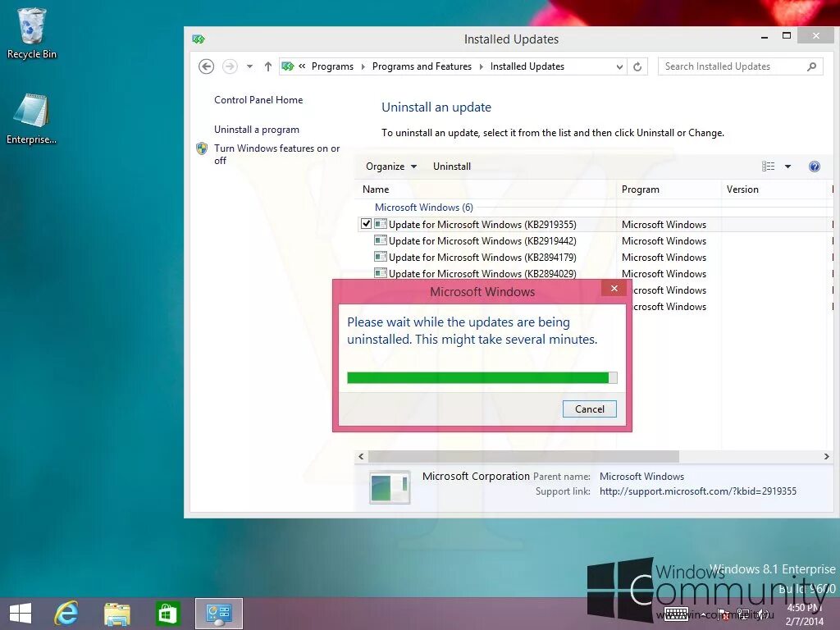Image resolution: width=840 pixels, height=630 pixels.
Task: Click the window icon in title bar
Action: pyautogui.click(x=199, y=39)
